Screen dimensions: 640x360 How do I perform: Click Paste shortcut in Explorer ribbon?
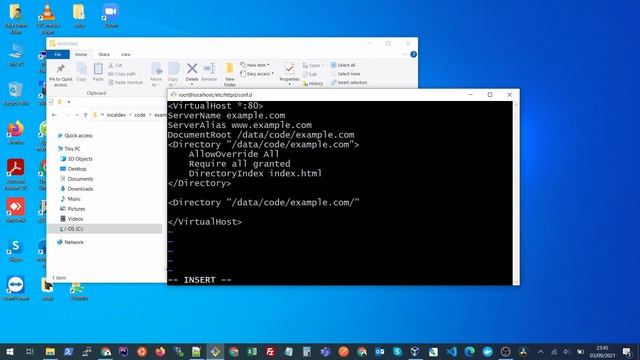tap(125, 82)
